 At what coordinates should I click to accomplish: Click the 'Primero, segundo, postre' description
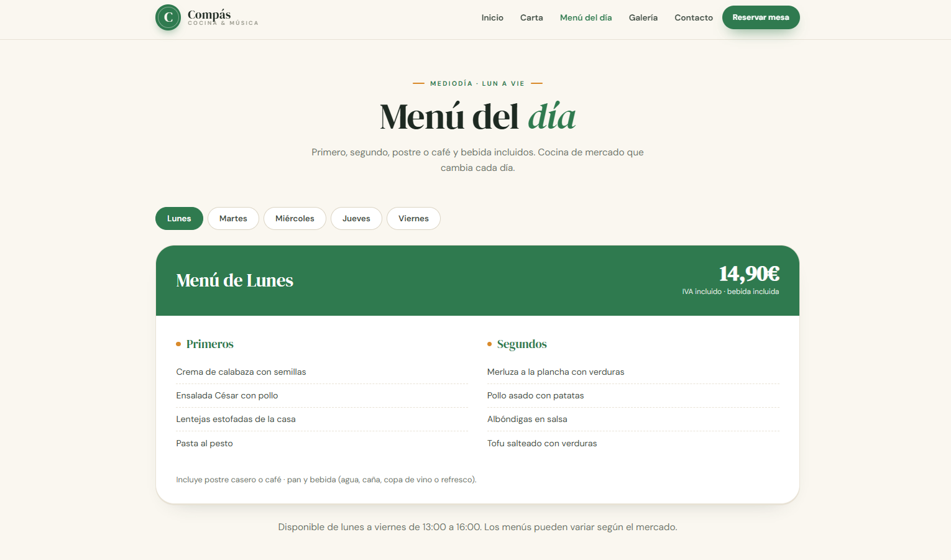point(477,160)
